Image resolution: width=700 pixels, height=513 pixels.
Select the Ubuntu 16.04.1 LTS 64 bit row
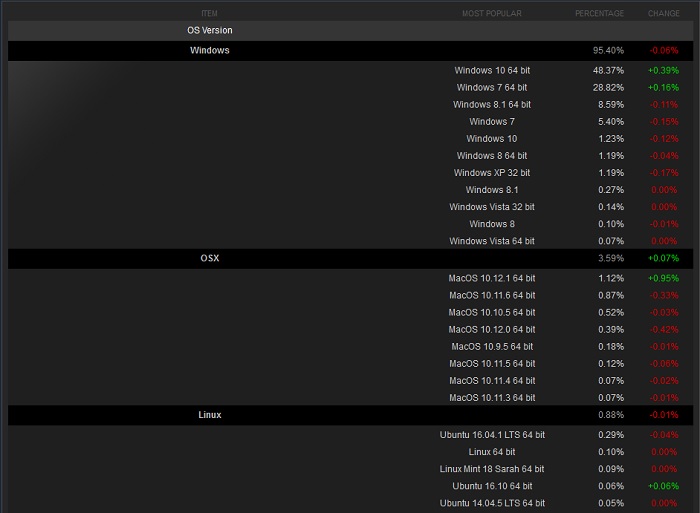(491, 435)
